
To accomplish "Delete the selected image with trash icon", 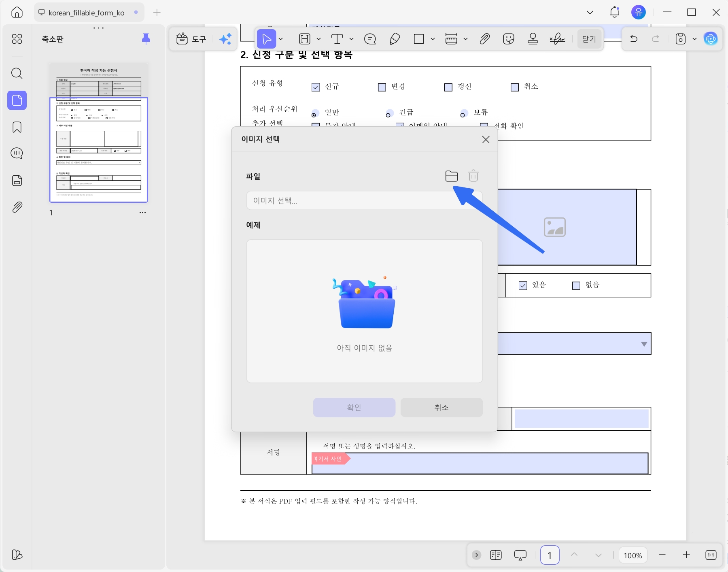I will (x=473, y=176).
